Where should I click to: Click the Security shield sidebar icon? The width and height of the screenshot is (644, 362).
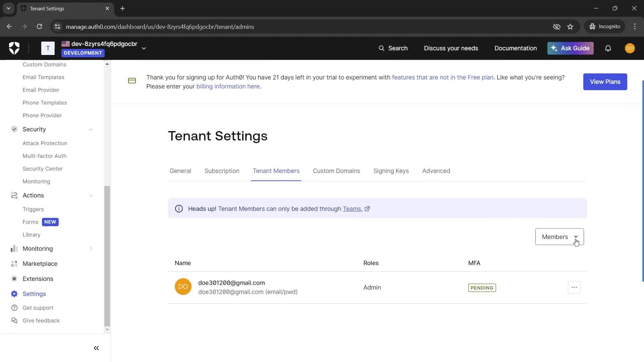(x=14, y=129)
